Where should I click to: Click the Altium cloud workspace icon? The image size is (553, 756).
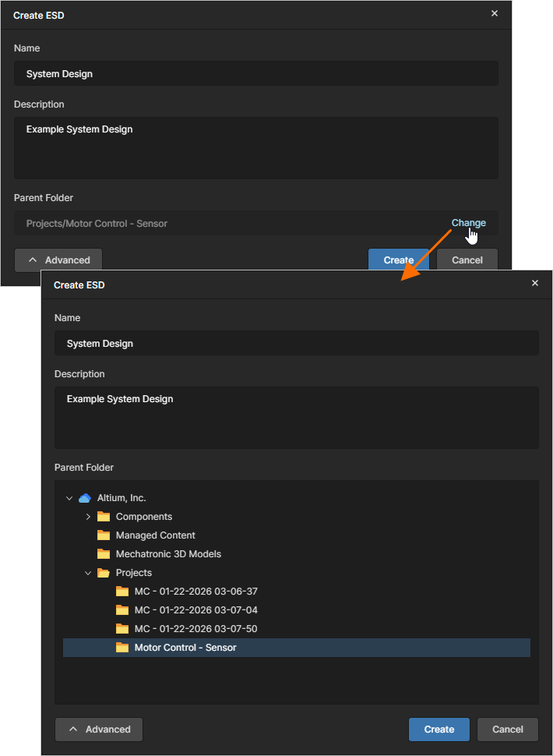85,498
